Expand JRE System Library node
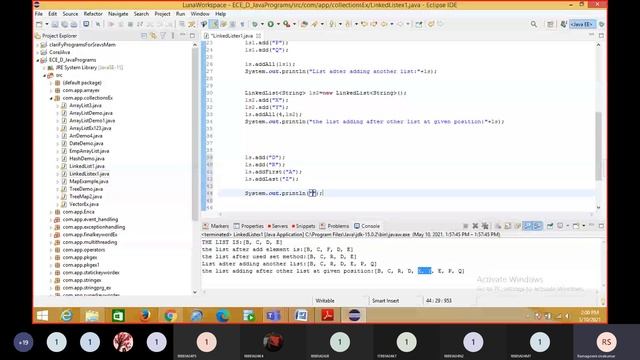 pyautogui.click(x=44, y=68)
